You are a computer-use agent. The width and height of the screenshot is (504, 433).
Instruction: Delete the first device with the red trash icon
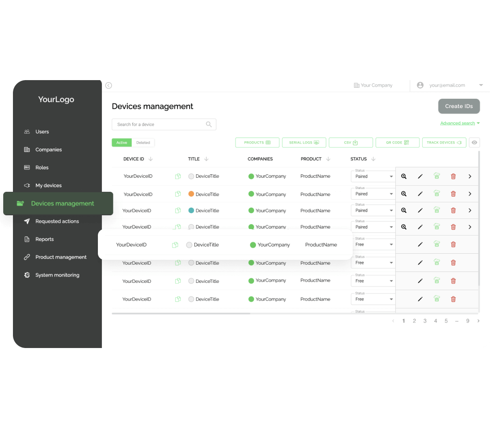[x=453, y=176]
